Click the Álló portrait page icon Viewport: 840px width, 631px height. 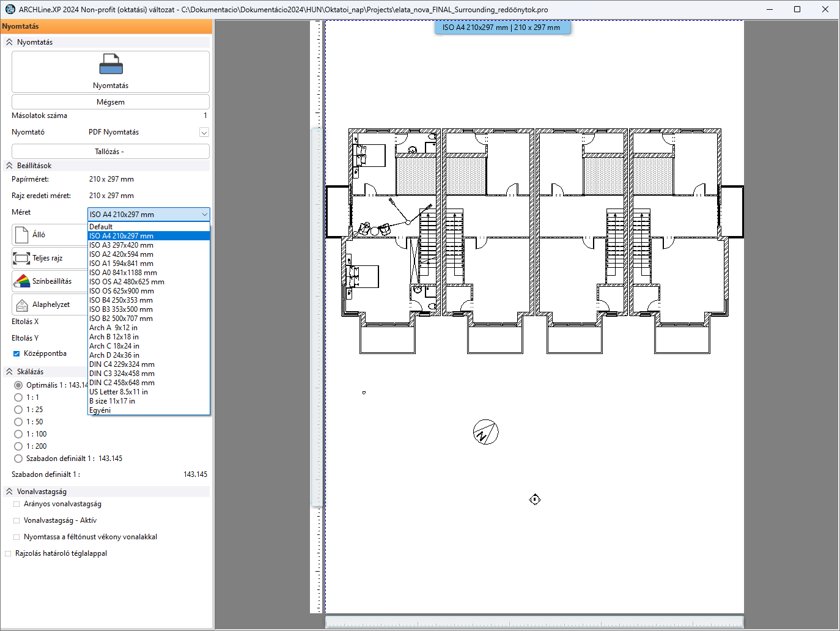[x=22, y=235]
